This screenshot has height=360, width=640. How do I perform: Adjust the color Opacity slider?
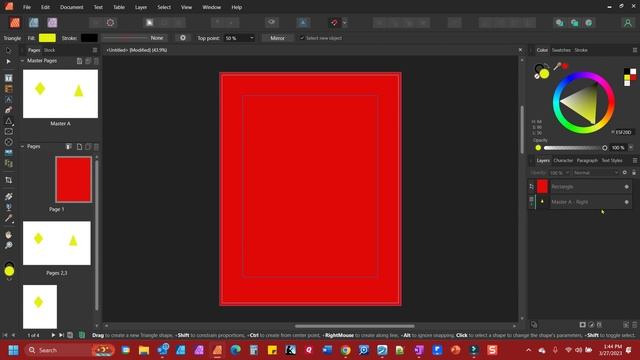point(575,148)
